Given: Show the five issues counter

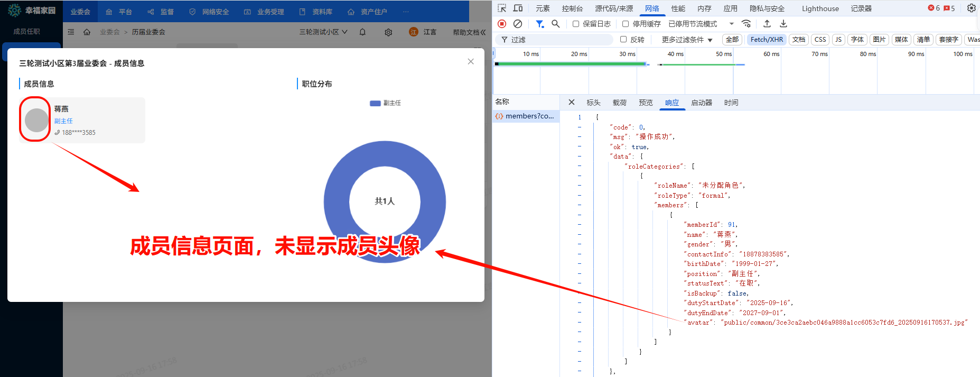Looking at the screenshot, I should [x=949, y=8].
